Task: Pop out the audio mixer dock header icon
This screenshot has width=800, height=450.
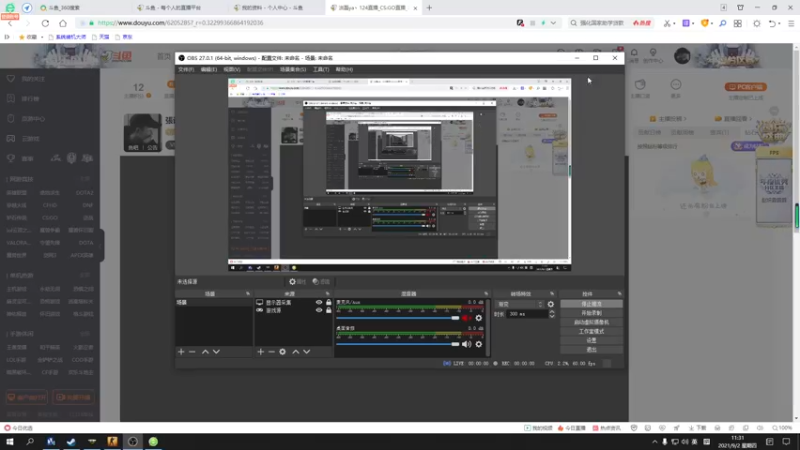Action: pos(486,294)
